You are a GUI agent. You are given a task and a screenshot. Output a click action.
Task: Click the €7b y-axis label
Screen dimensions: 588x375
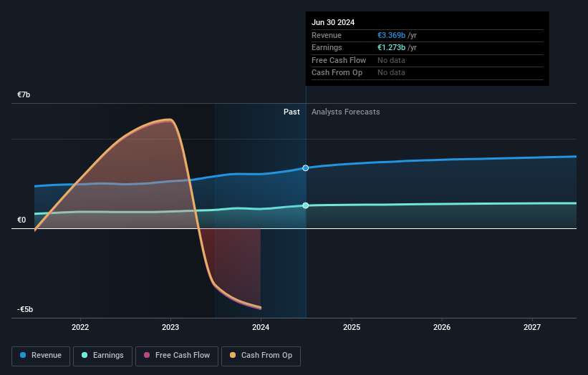[x=24, y=94]
